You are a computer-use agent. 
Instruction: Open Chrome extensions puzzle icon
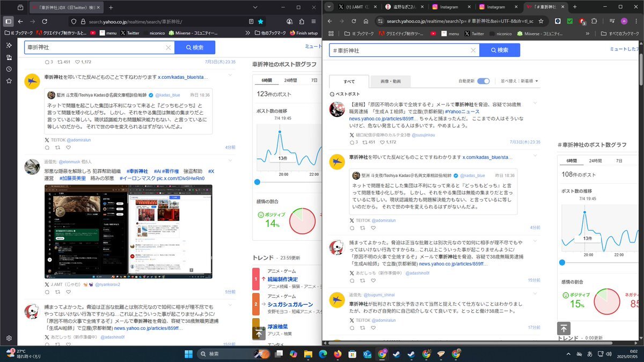(594, 21)
